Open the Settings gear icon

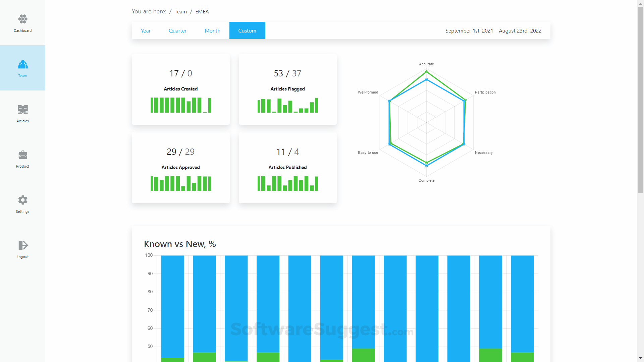coord(23,200)
